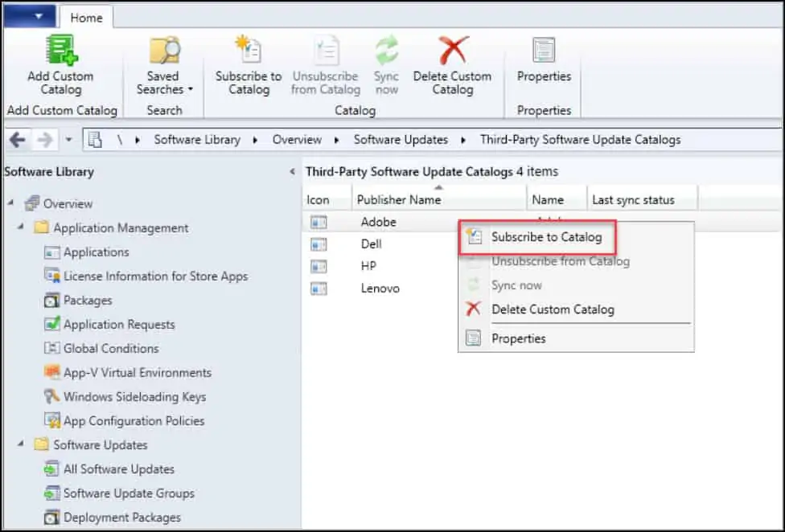Go back with the left arrow button
785x532 pixels.
click(17, 140)
